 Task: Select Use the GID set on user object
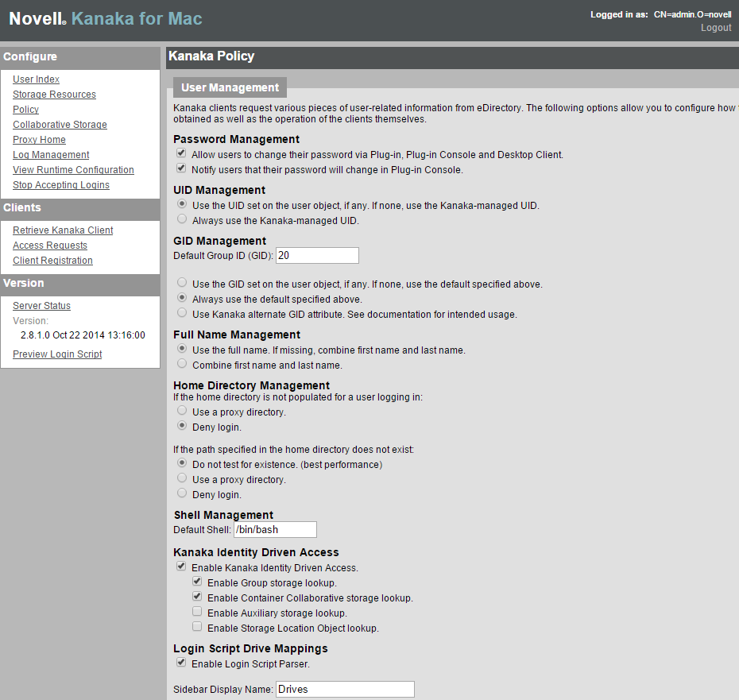pyautogui.click(x=182, y=283)
